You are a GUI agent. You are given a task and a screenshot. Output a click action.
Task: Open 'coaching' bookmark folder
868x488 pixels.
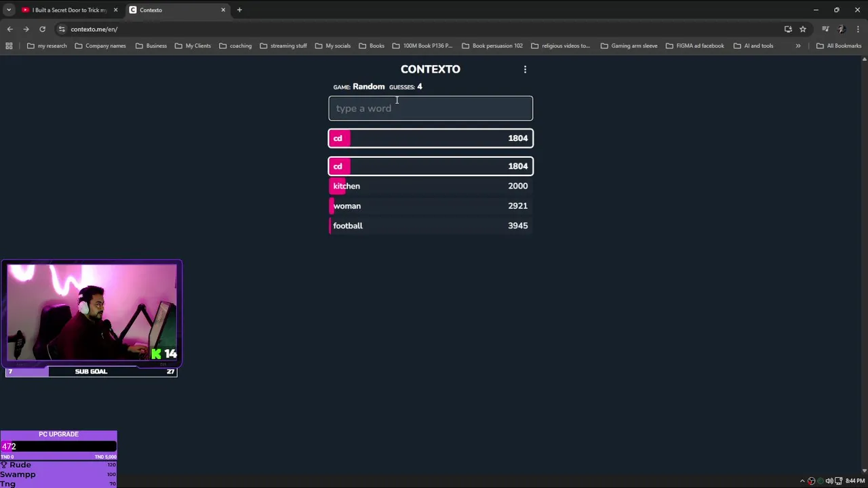[x=235, y=46]
